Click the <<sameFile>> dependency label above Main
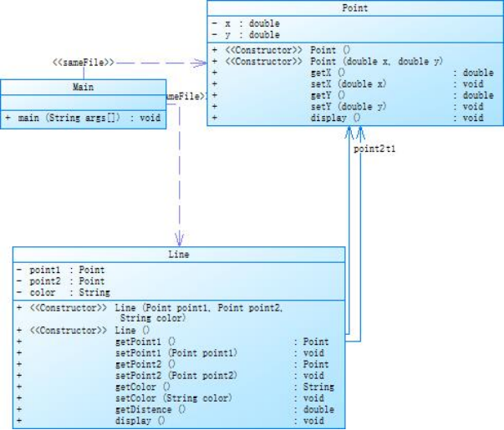The width and height of the screenshot is (504, 430). point(84,63)
